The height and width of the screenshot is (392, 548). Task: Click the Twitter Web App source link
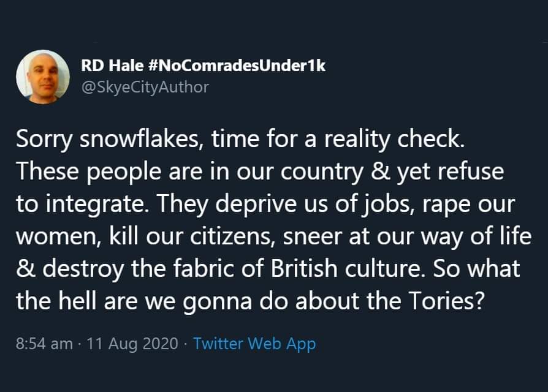coord(254,344)
